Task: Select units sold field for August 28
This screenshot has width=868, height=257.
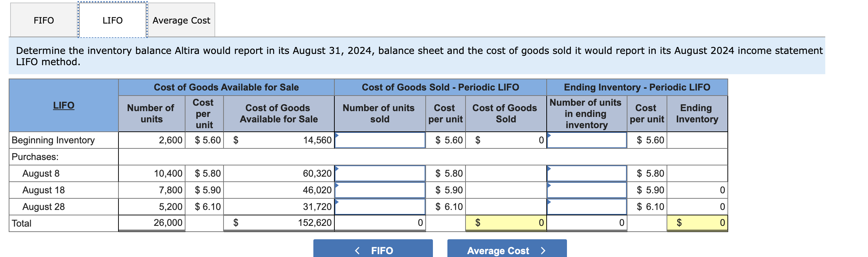Action: (380, 207)
